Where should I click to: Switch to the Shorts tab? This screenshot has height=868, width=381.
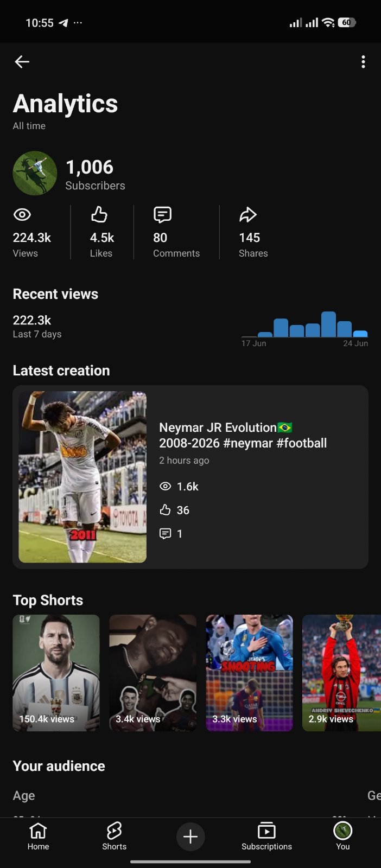coord(114,837)
